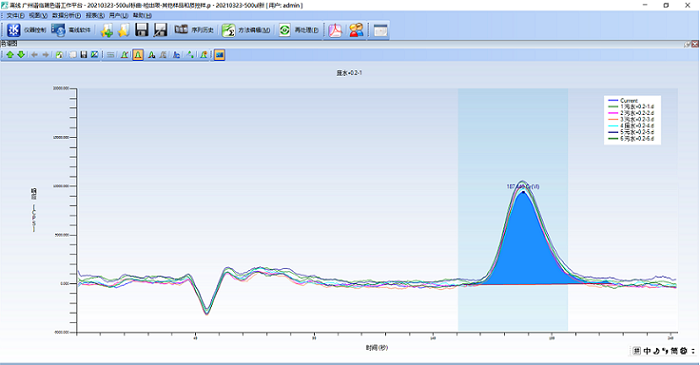Open the user accounts people icon
Screen dimensions: 700x365
(x=356, y=30)
